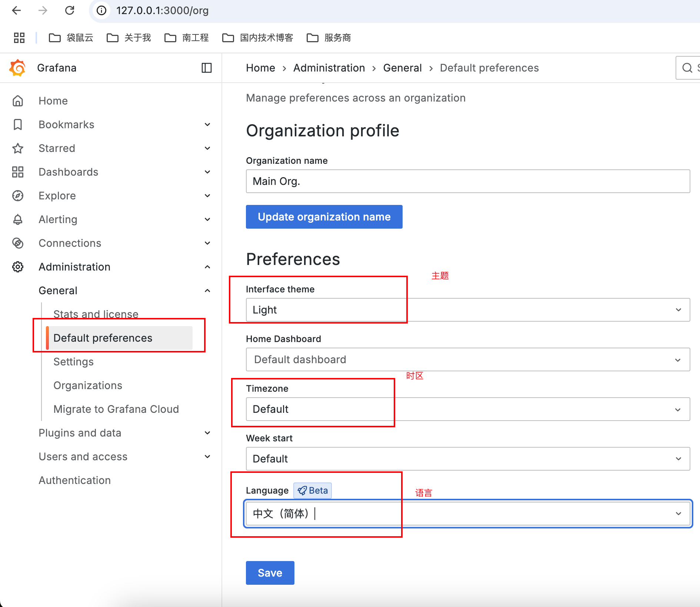Viewport: 700px width, 607px height.
Task: Collapse the General subsection chevron
Action: [x=207, y=291]
